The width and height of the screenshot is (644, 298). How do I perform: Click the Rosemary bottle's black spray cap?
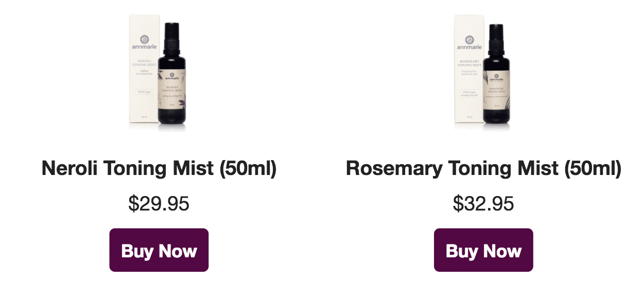click(x=496, y=38)
